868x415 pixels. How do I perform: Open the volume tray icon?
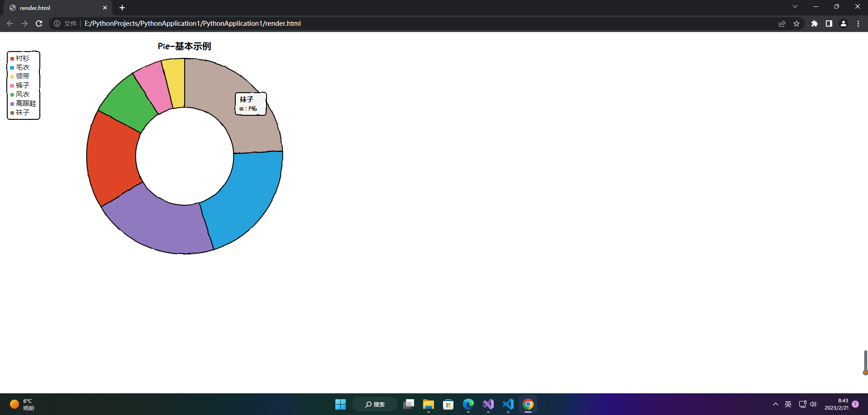tap(813, 404)
